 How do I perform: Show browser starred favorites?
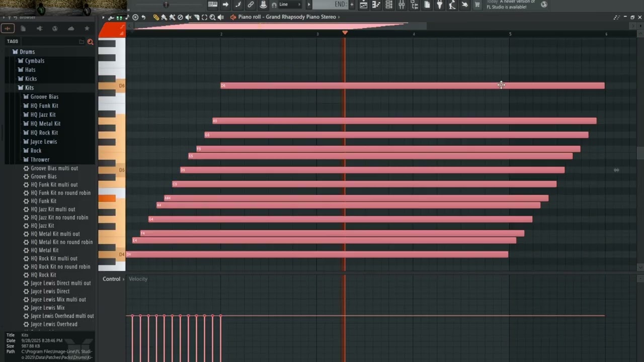[87, 29]
